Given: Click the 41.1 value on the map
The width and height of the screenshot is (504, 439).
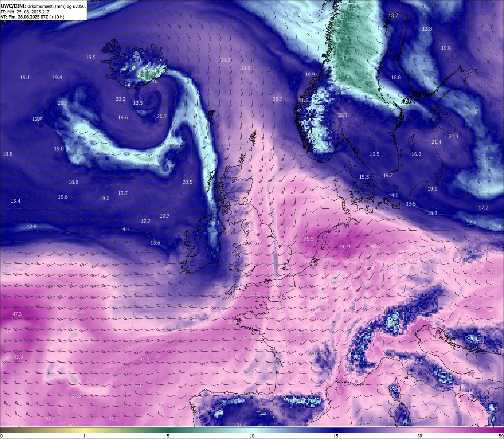Looking at the screenshot, I should [x=113, y=419].
